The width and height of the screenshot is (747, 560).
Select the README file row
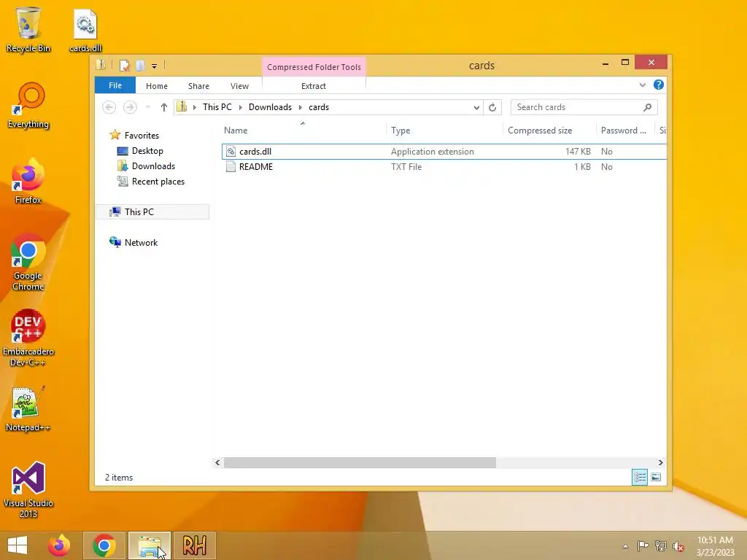[444, 167]
